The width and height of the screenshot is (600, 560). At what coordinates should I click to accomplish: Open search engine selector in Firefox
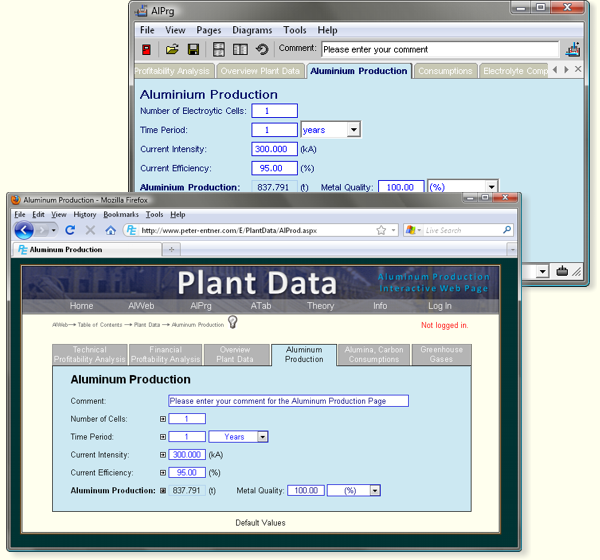414,230
